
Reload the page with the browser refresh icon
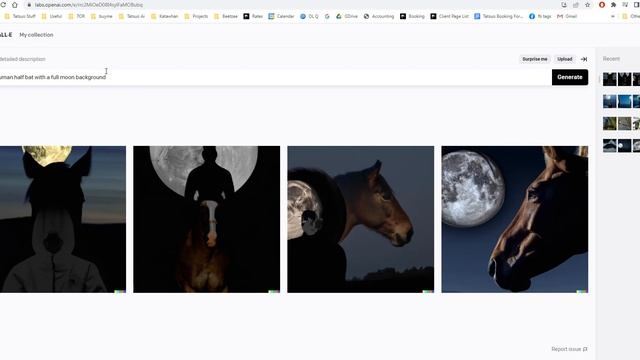point(3,5)
